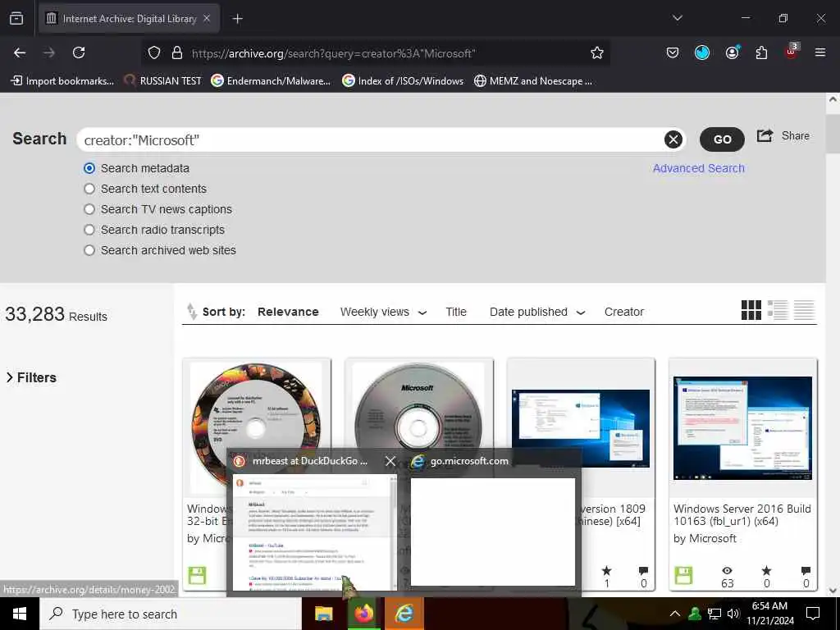The height and width of the screenshot is (630, 840).
Task: Close the mrbeast DuckDuckGo preview window
Action: coord(390,461)
